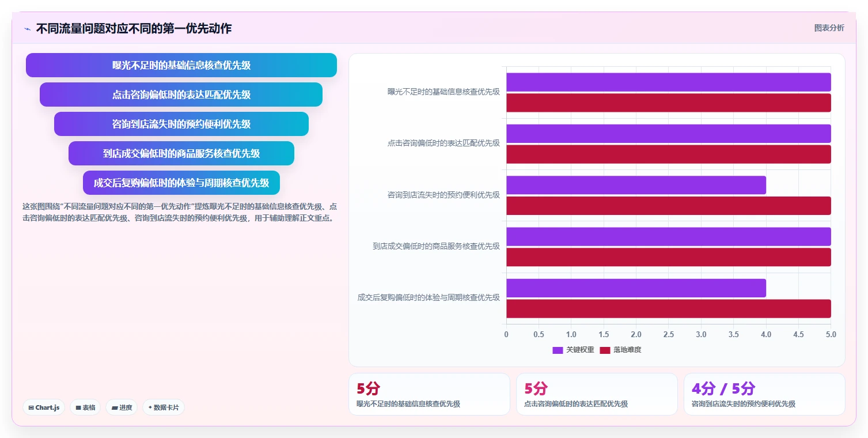The height and width of the screenshot is (438, 868).
Task: Click red bar for 咨询到店流失时的预约便利优先级
Action: 669,206
